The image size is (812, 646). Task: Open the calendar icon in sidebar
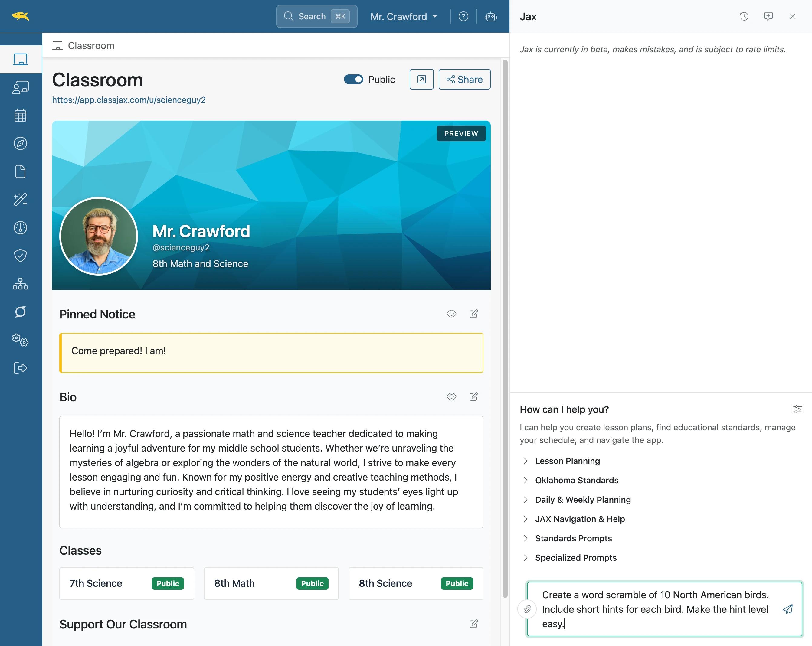point(20,116)
